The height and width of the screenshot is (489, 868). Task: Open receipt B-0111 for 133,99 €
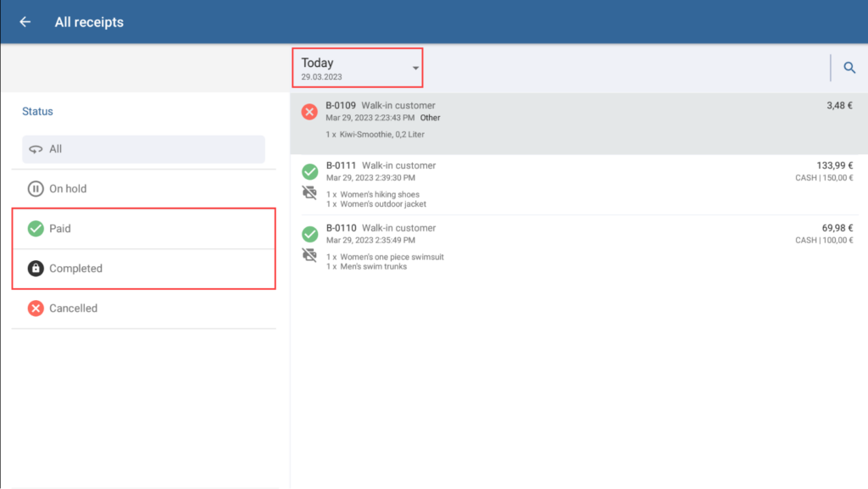[576, 184]
